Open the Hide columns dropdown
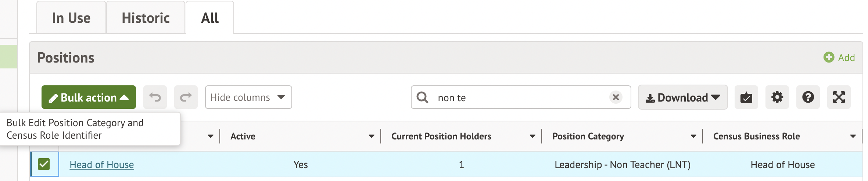868x181 pixels. pos(248,97)
